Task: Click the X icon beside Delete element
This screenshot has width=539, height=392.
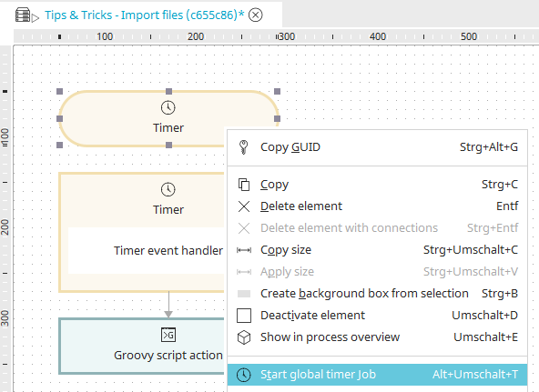Action: coord(244,206)
